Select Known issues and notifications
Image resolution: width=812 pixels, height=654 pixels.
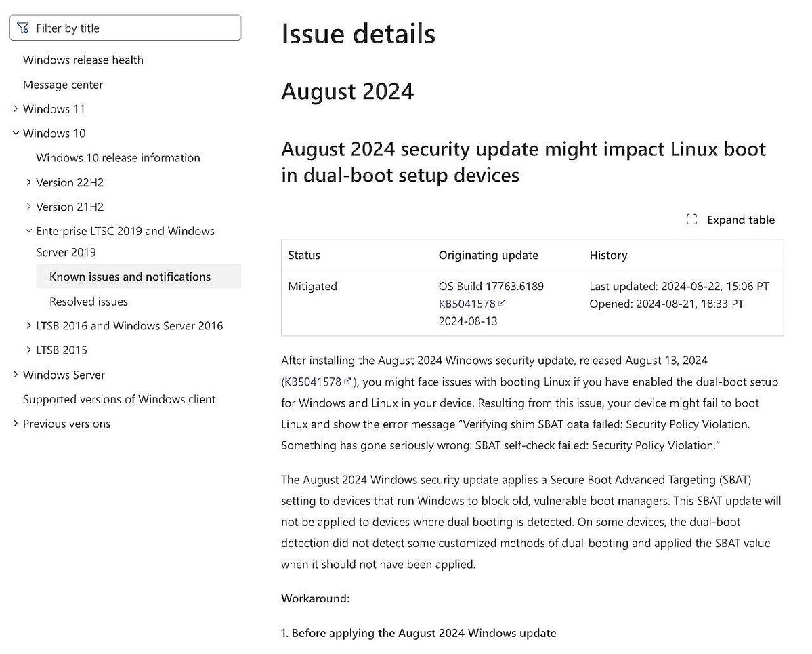tap(130, 277)
